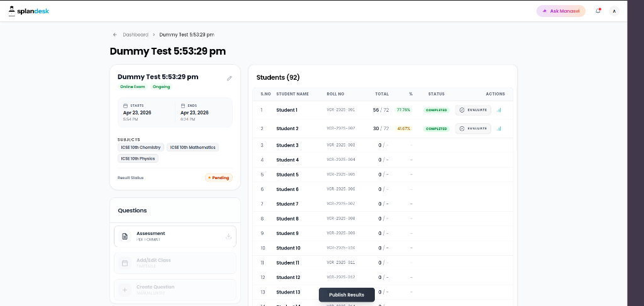The height and width of the screenshot is (306, 644).
Task: Click the Actions column header
Action: click(496, 94)
